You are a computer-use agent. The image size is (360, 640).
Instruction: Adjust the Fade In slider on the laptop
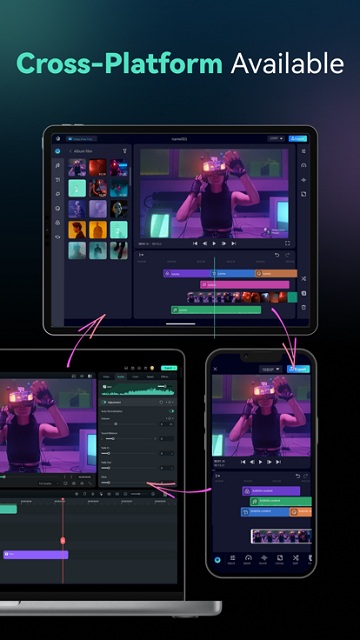click(129, 453)
